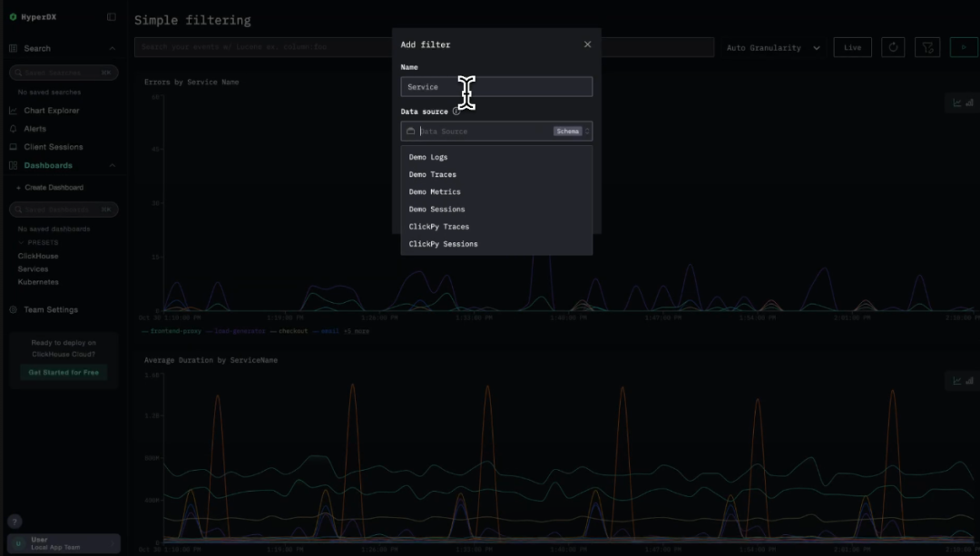This screenshot has width=980, height=556.
Task: Click the green run play button
Action: [964, 47]
